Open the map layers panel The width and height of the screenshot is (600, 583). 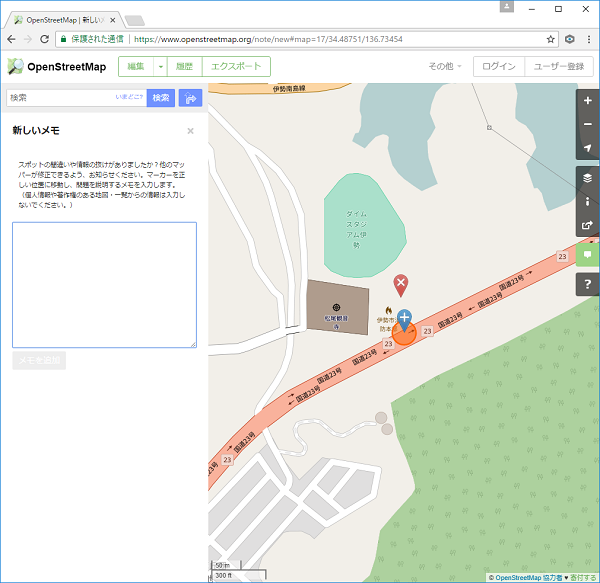[x=587, y=178]
